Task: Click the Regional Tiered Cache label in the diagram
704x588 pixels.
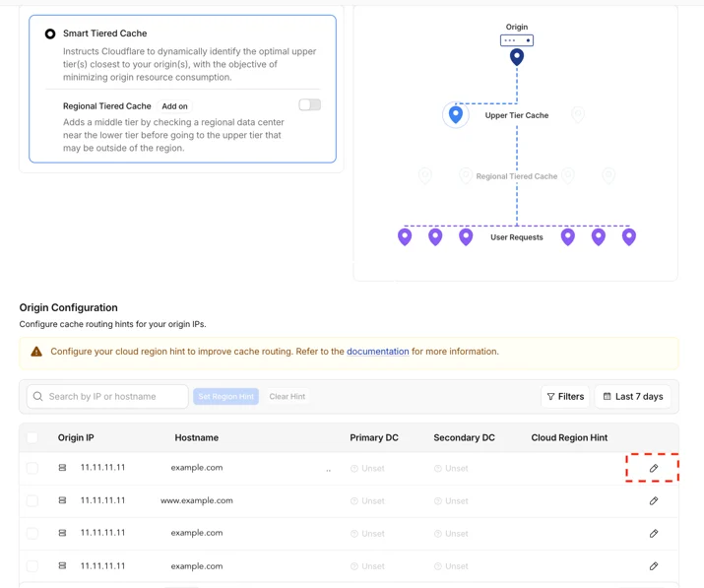Action: coord(517,176)
